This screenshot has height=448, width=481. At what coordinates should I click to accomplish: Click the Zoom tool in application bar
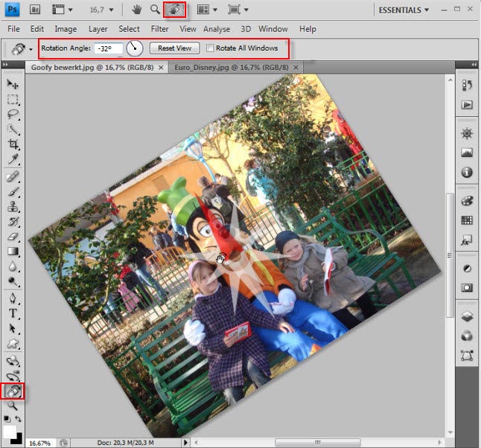pos(155,10)
